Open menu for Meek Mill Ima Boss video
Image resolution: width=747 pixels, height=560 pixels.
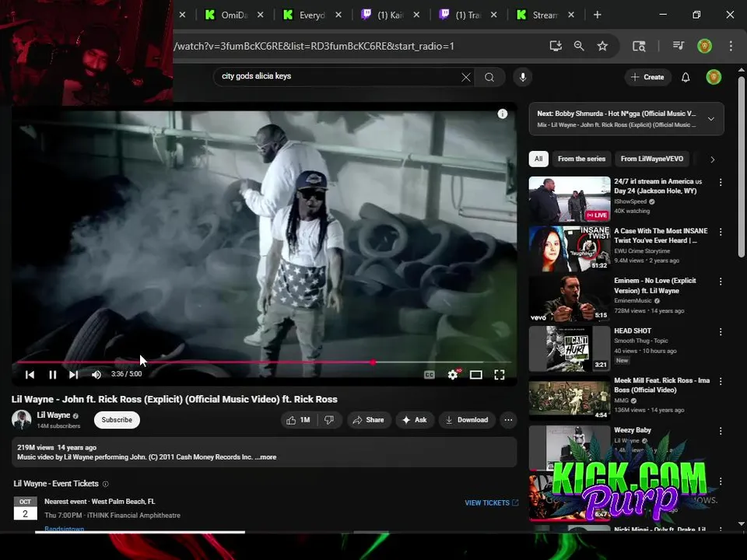pyautogui.click(x=721, y=381)
